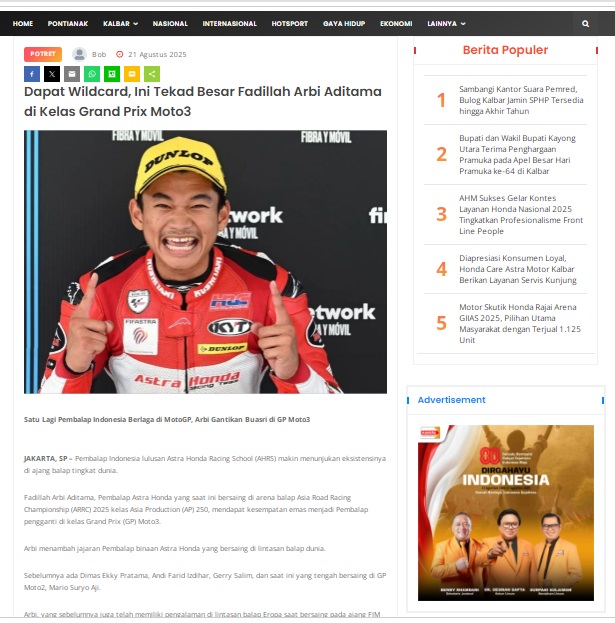Open HOTSPORT menu item

pos(290,24)
